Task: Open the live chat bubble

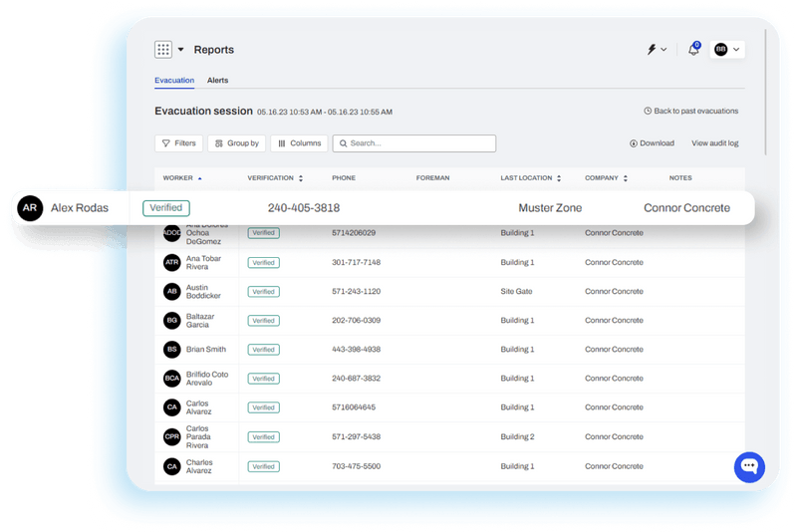Action: [749, 467]
